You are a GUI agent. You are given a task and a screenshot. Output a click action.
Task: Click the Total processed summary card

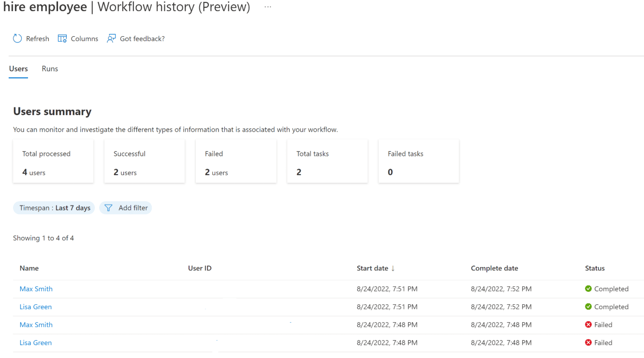(x=53, y=162)
